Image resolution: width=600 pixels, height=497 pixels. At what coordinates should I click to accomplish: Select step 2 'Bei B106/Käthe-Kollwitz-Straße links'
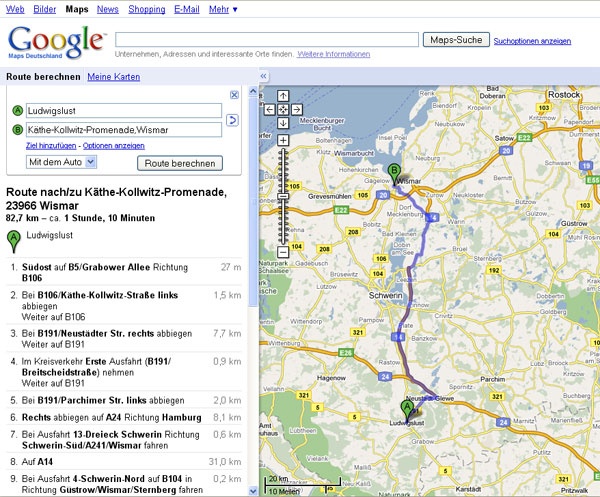click(x=124, y=305)
